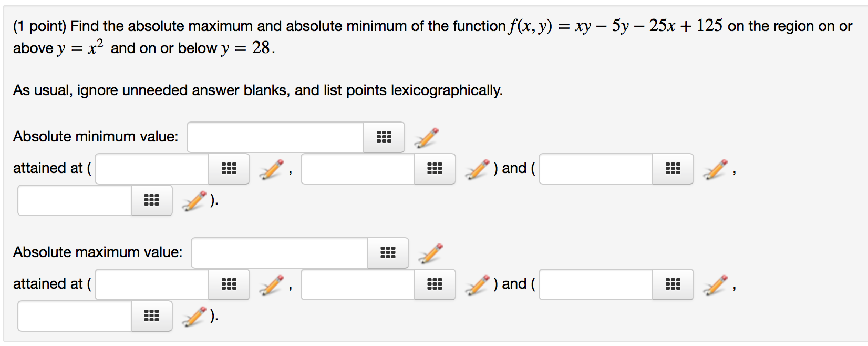
Task: Open grid icon of first minimum point x-coordinate
Action: [x=229, y=169]
